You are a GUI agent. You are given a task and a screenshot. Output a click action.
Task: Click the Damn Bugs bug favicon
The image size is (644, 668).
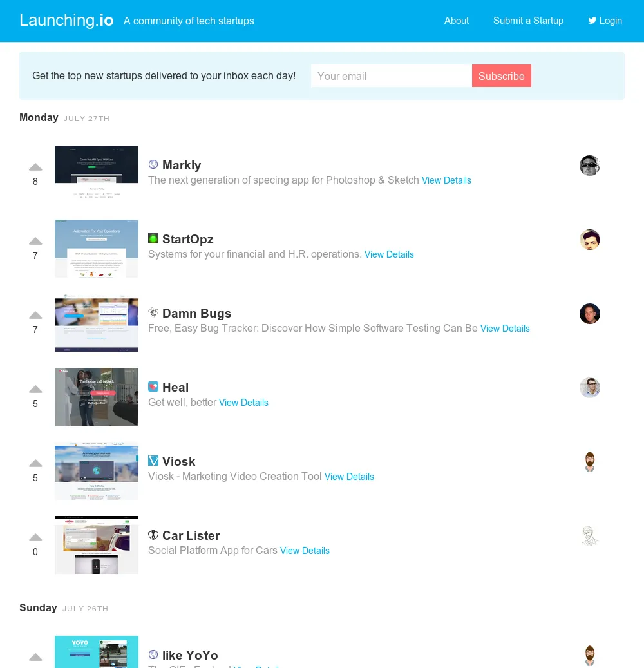pyautogui.click(x=153, y=312)
